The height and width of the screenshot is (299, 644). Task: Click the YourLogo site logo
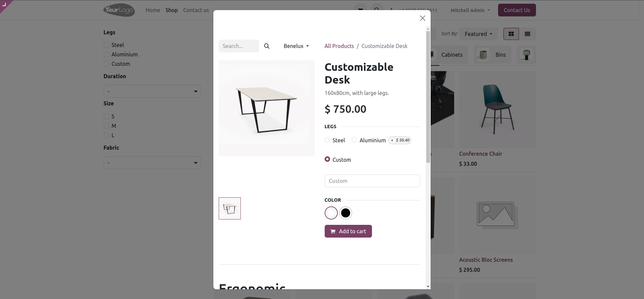coord(119,10)
